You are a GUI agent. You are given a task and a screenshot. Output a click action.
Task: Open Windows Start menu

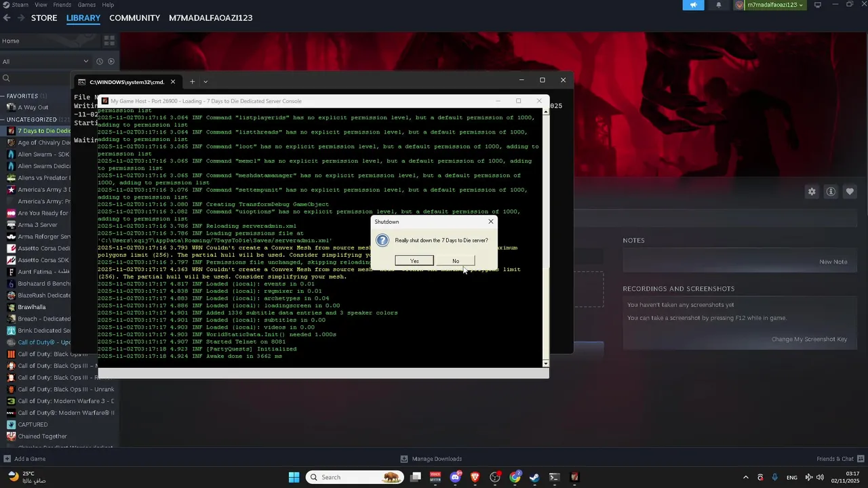(294, 477)
